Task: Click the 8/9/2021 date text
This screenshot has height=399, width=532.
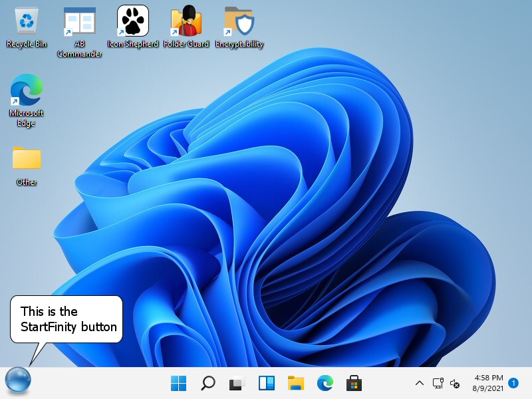Action: (x=488, y=388)
